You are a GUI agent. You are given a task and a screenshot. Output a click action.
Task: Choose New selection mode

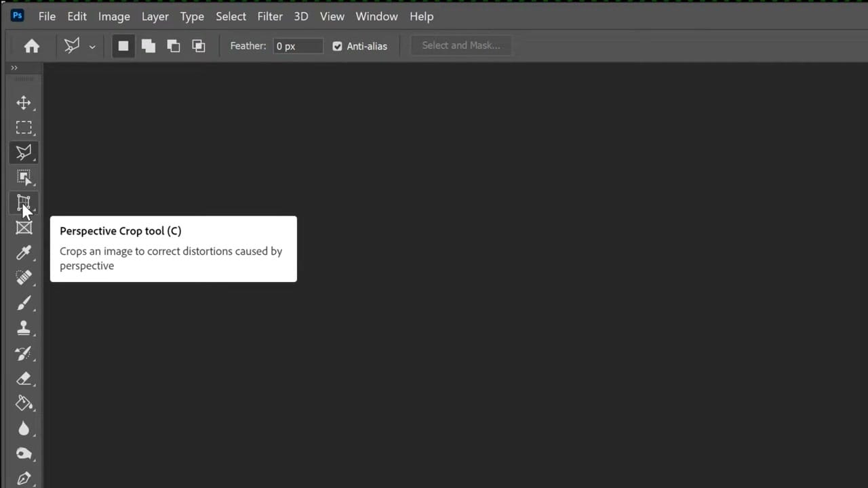pyautogui.click(x=123, y=46)
